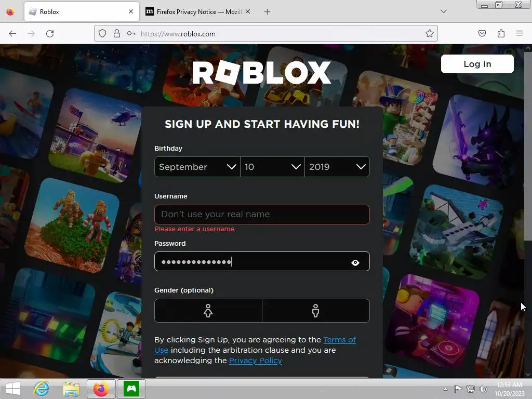532x399 pixels.
Task: Go back to previous page
Action: (x=12, y=34)
